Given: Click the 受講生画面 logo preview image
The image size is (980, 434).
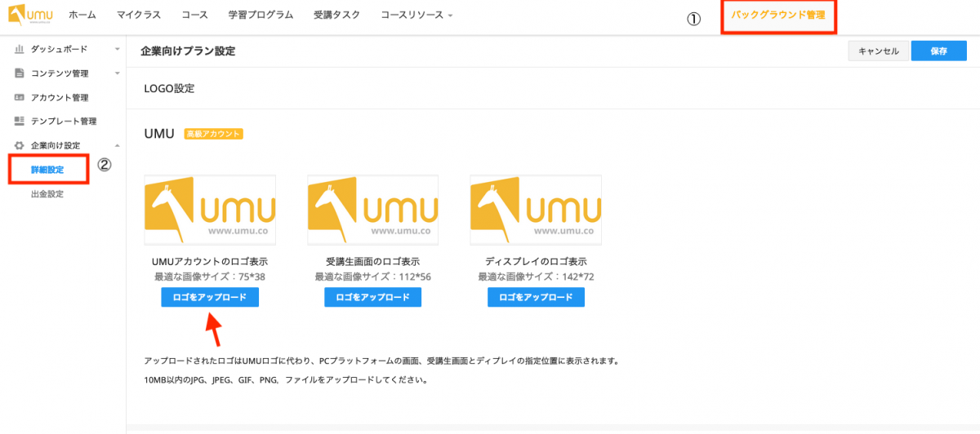Looking at the screenshot, I should [373, 210].
